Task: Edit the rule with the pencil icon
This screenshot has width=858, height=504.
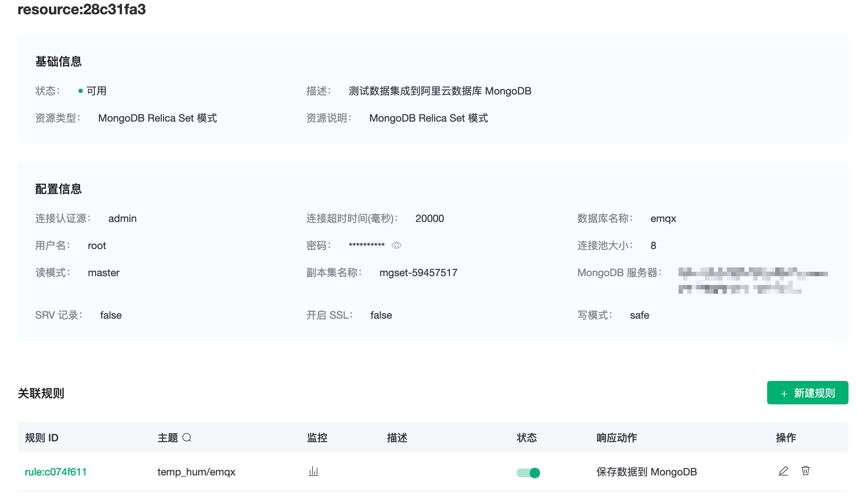Action: 783,471
